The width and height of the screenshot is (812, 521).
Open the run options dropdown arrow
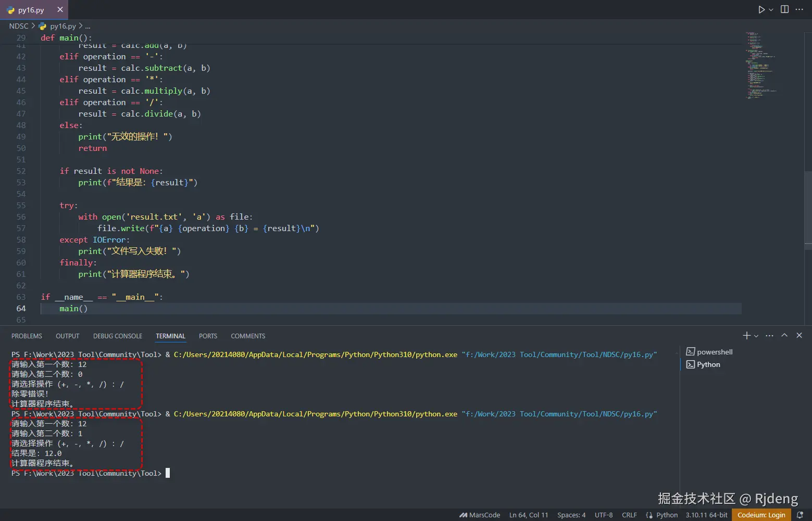click(x=771, y=10)
